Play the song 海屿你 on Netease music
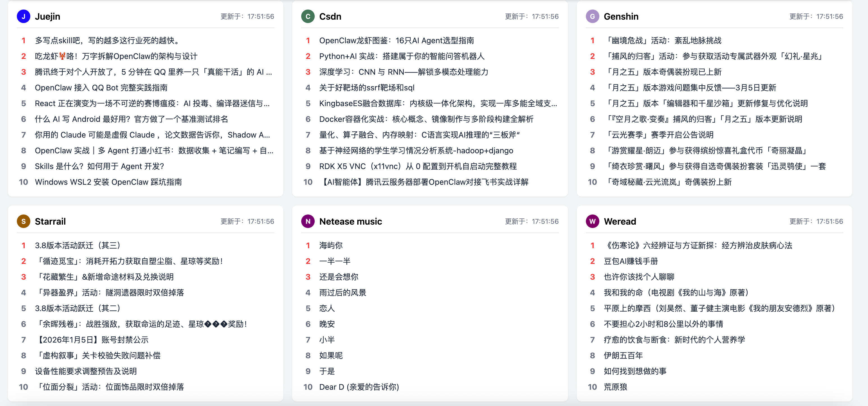The height and width of the screenshot is (406, 868). click(331, 245)
